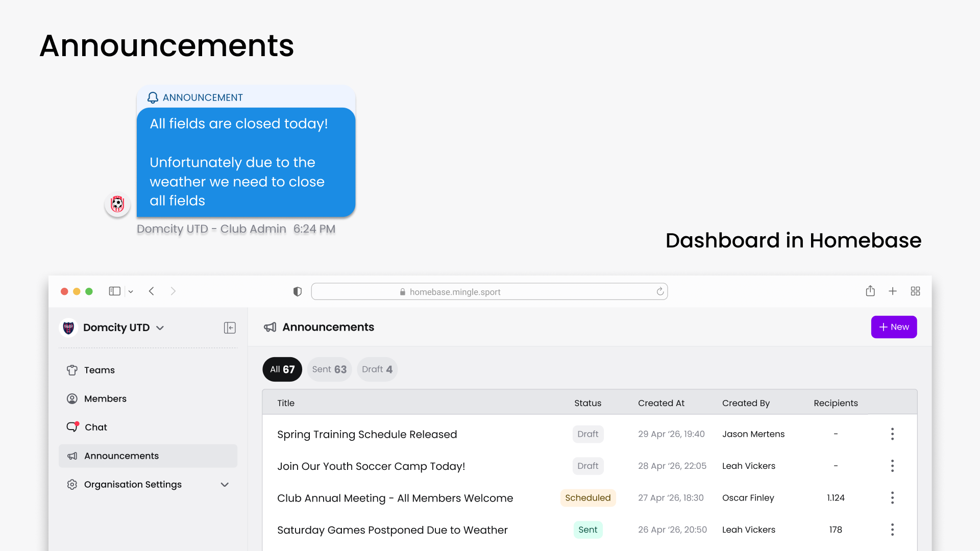Screen dimensions: 980x551
Task: Open options menu for Spring Training Schedule row
Action: [892, 434]
